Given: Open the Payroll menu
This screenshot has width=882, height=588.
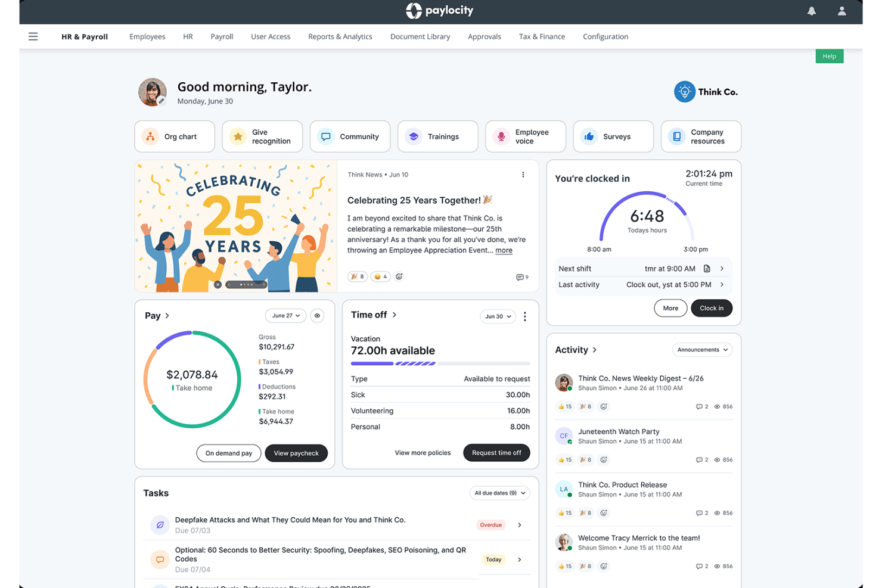Looking at the screenshot, I should coord(222,36).
